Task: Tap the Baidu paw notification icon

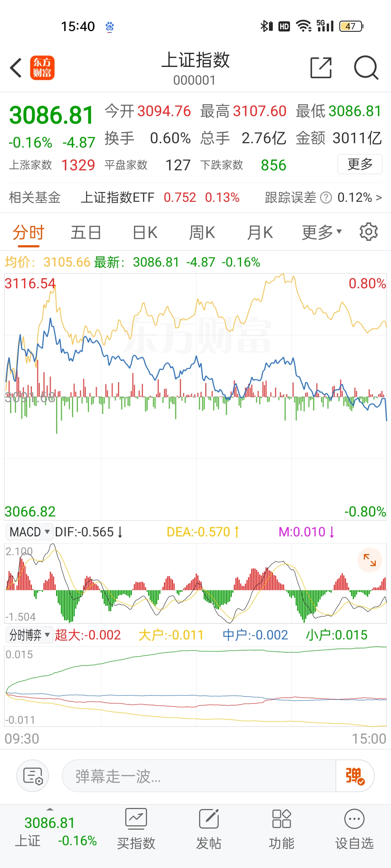Action: tap(110, 27)
